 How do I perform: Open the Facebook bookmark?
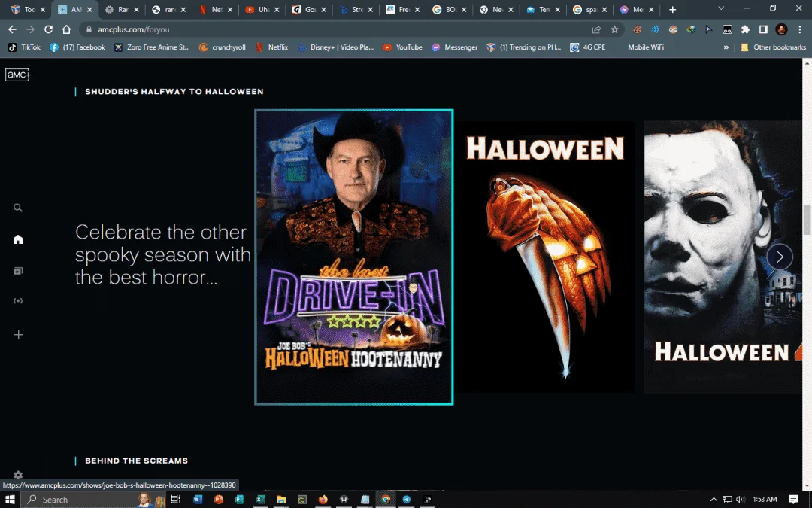(x=77, y=47)
